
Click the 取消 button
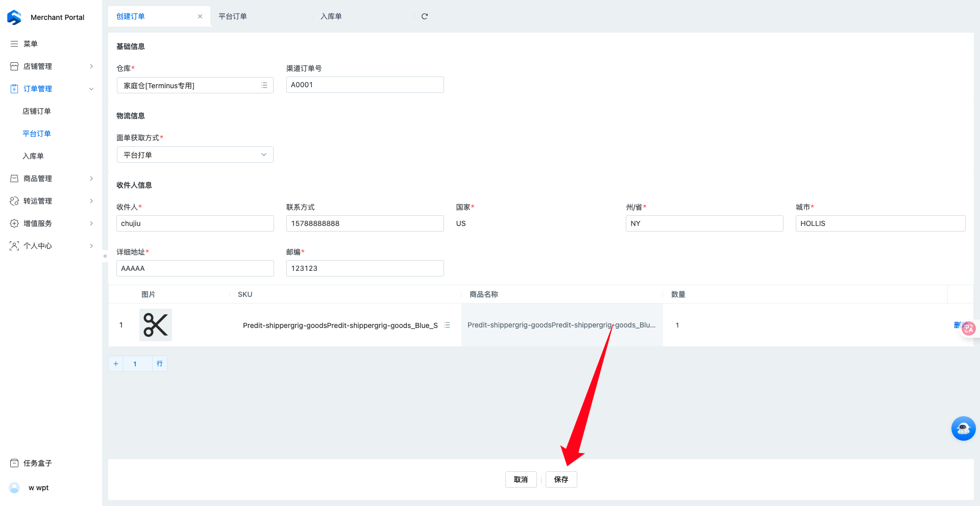521,479
